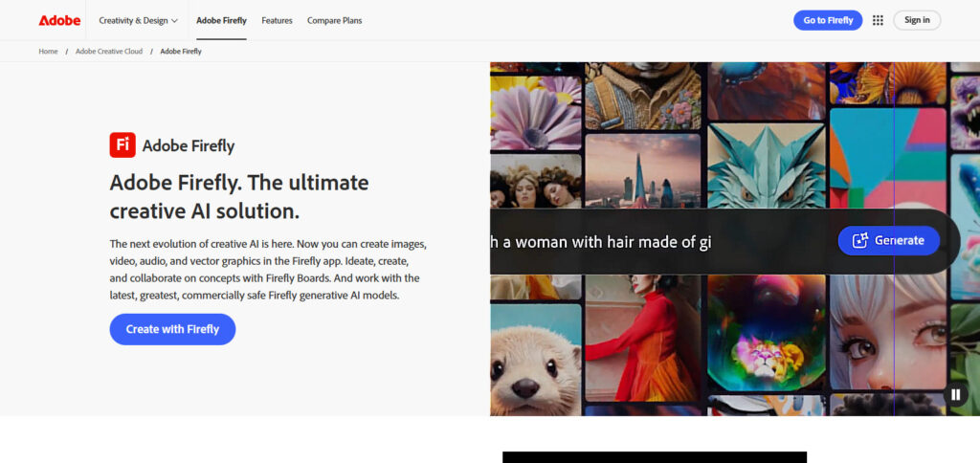Click the Sign in button
Viewport: 980px width, 463px height.
(916, 20)
